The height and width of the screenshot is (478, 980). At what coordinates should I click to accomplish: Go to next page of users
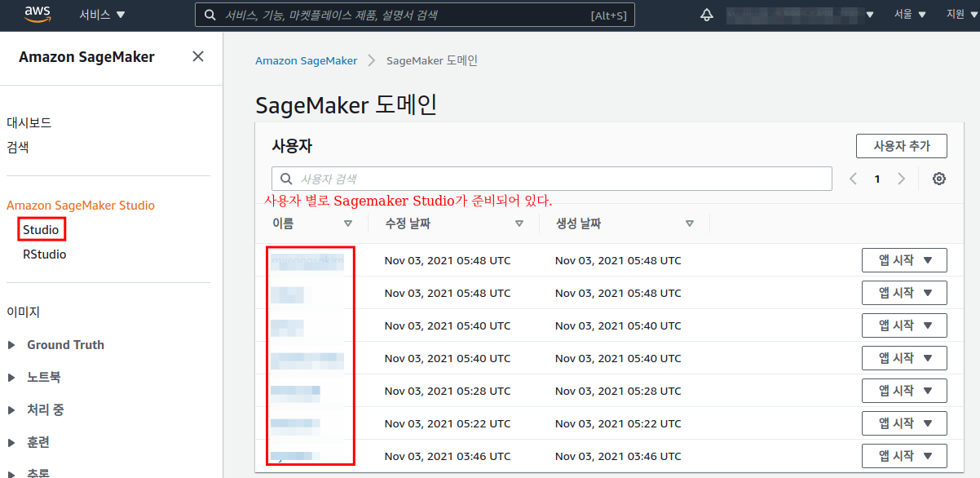tap(901, 179)
